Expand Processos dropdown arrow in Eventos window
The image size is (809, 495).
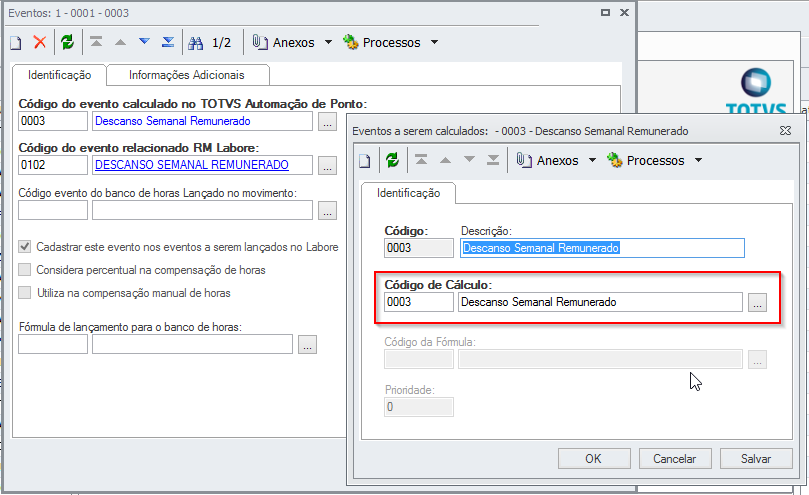[x=434, y=42]
